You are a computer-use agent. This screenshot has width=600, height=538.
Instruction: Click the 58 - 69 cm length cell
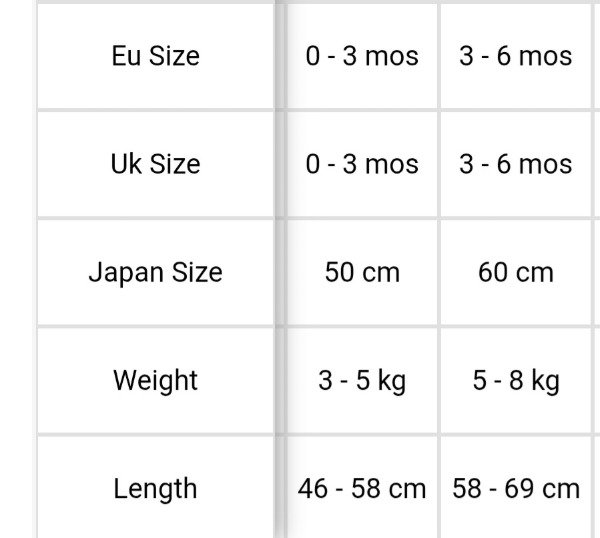click(x=515, y=489)
